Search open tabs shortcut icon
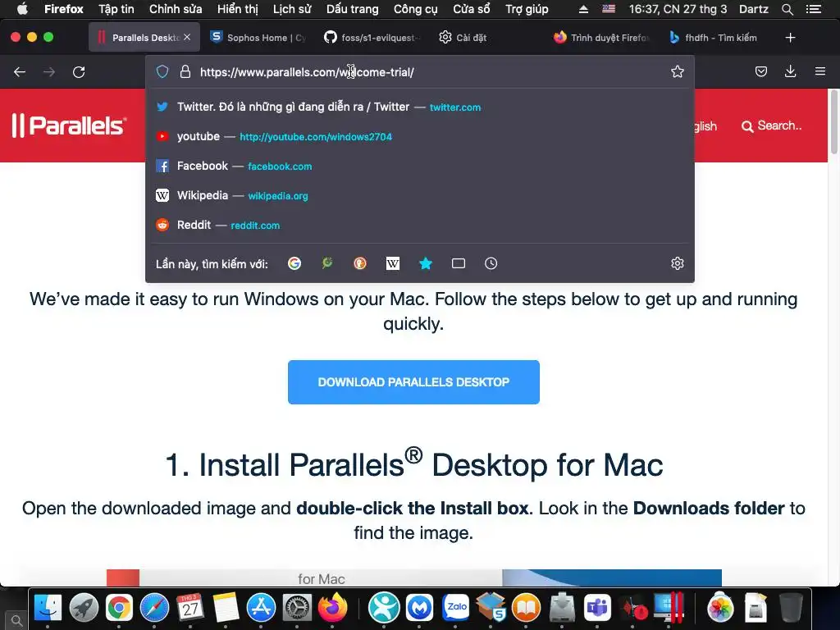The image size is (840, 630). pyautogui.click(x=459, y=263)
